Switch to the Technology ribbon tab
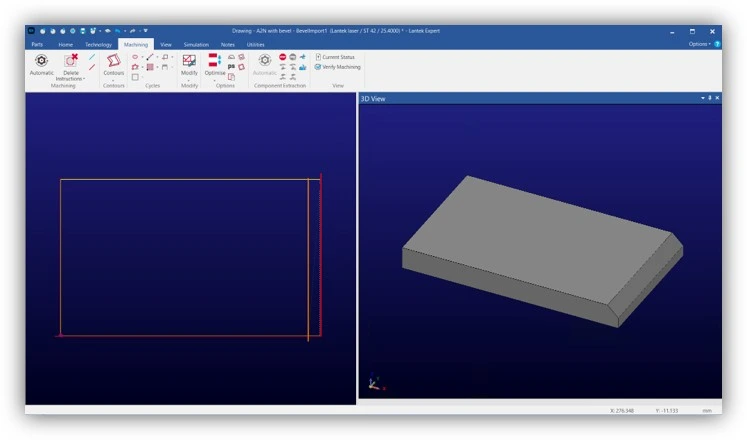Image resolution: width=747 pixels, height=440 pixels. (x=98, y=44)
